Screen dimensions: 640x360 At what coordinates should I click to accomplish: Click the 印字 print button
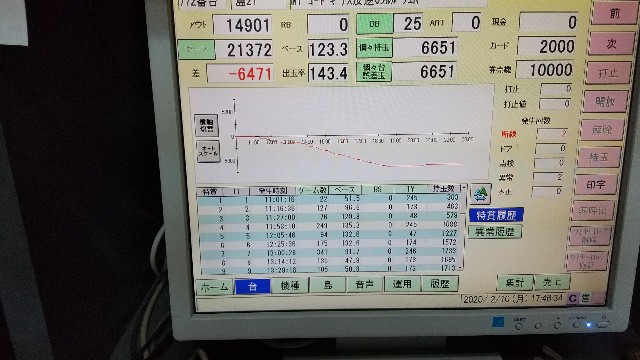pos(596,184)
